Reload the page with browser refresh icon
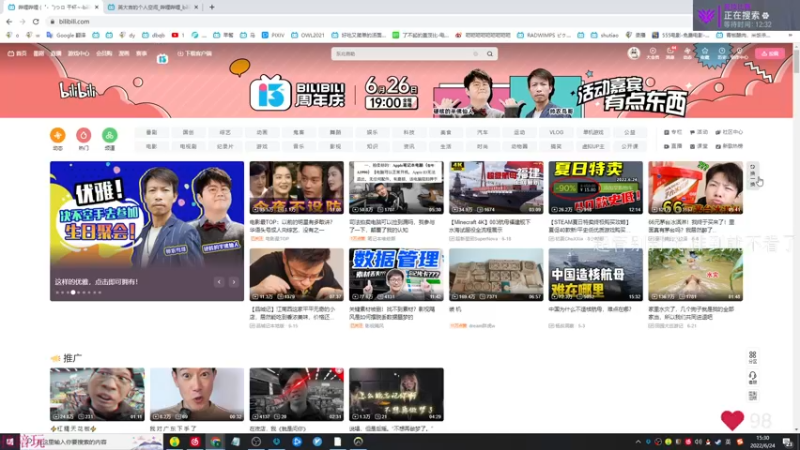This screenshot has height=450, width=800. coord(36,21)
